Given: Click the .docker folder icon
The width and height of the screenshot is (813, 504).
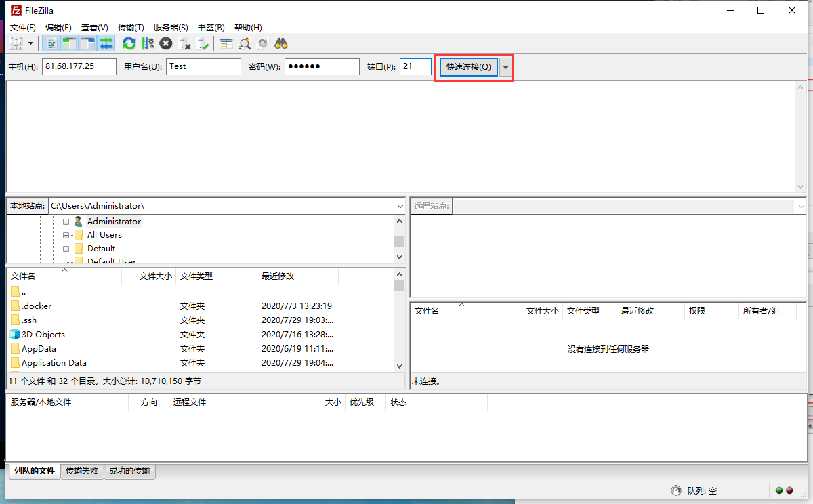Looking at the screenshot, I should 15,306.
